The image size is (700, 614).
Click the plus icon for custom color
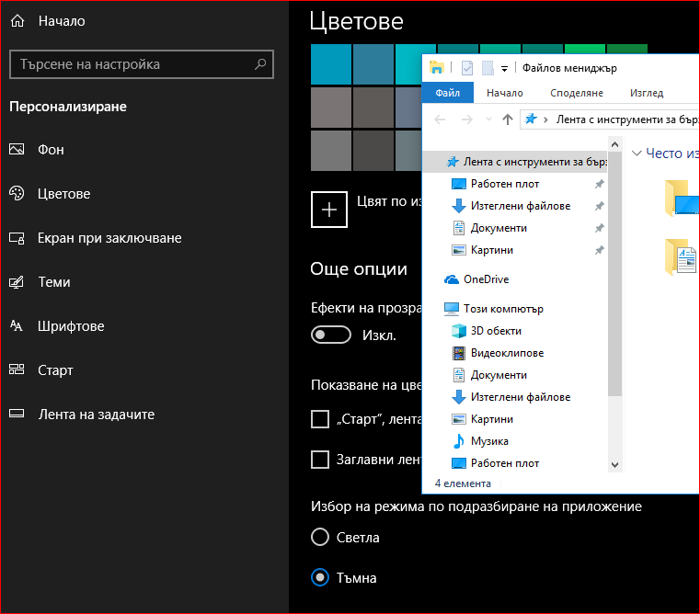(329, 210)
